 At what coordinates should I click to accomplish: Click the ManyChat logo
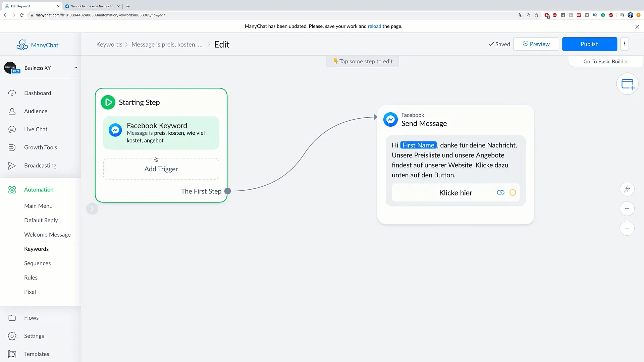pyautogui.click(x=38, y=45)
